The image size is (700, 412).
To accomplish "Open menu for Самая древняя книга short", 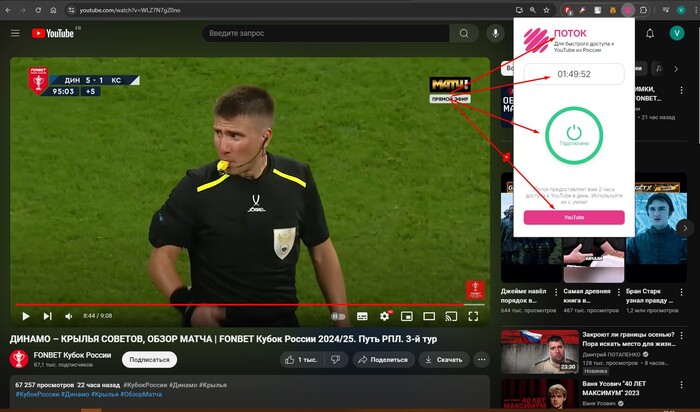I will point(619,292).
